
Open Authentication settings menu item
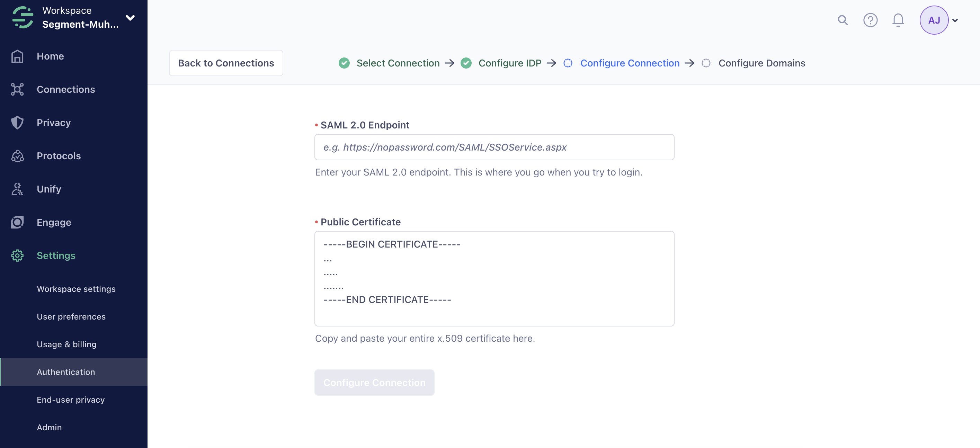(x=66, y=372)
